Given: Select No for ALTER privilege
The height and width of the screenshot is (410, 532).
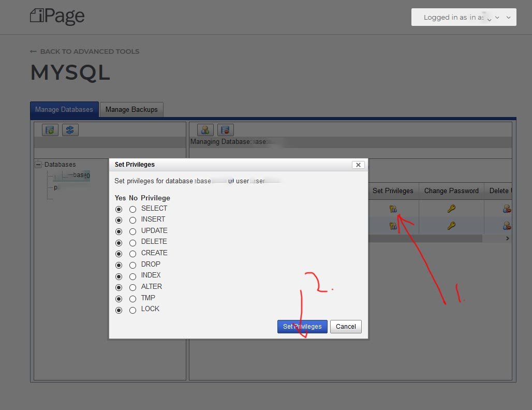Looking at the screenshot, I should tap(132, 287).
